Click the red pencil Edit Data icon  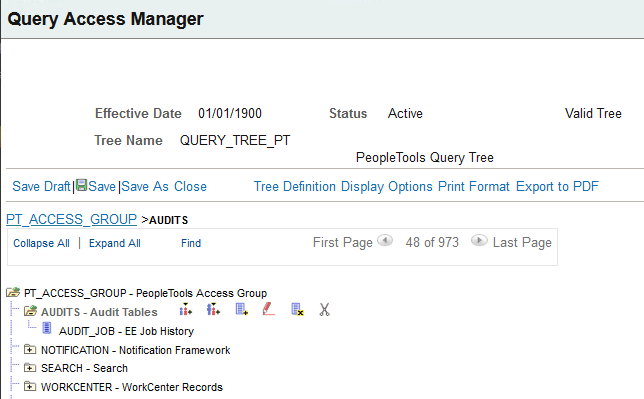269,309
